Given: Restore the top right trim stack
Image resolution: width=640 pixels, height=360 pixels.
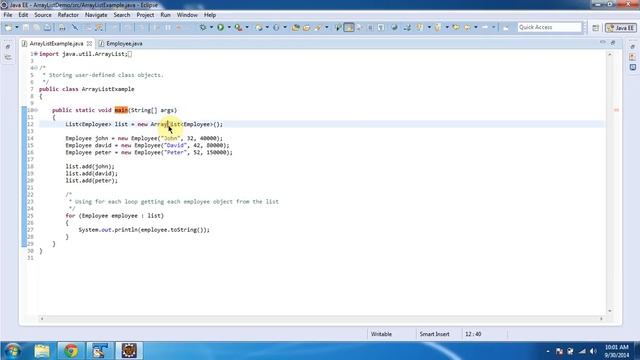Looking at the screenshot, I should coord(633,46).
